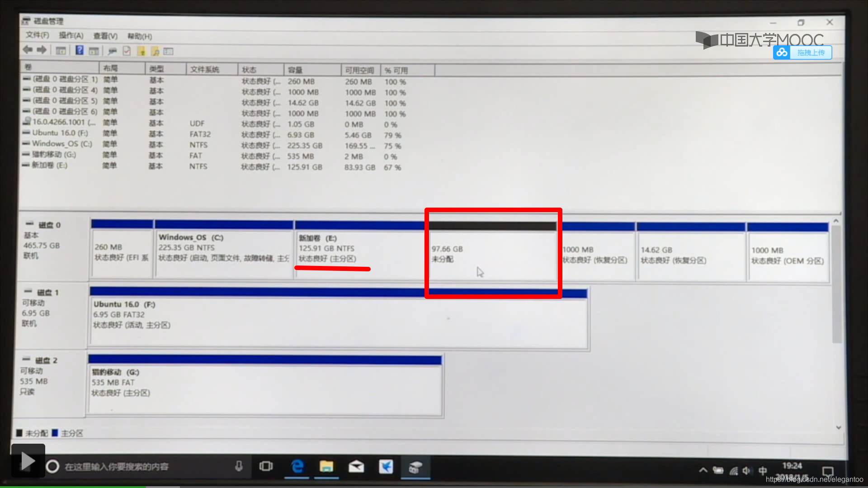Select the 97.66 GB 未分配 unallocated block
868x488 pixels.
pyautogui.click(x=493, y=250)
